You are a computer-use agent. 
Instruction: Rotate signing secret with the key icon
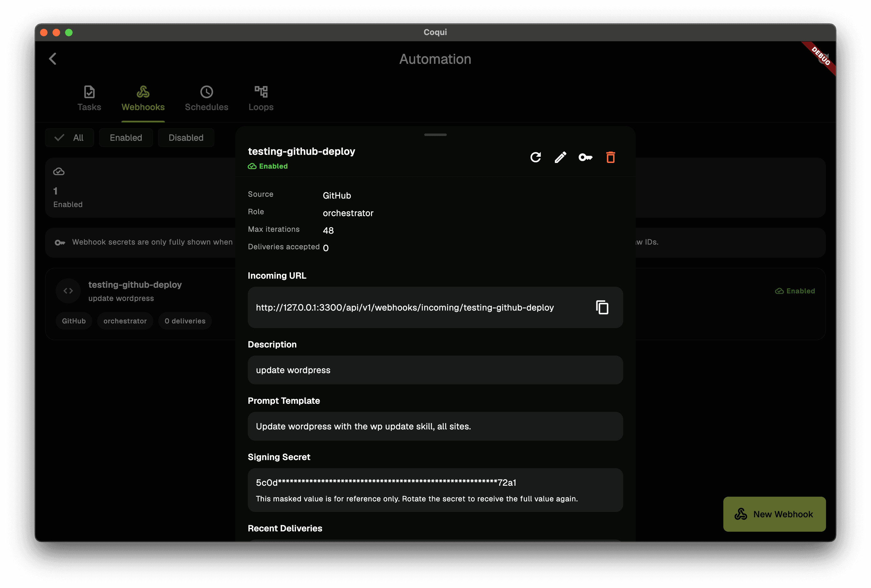click(585, 157)
